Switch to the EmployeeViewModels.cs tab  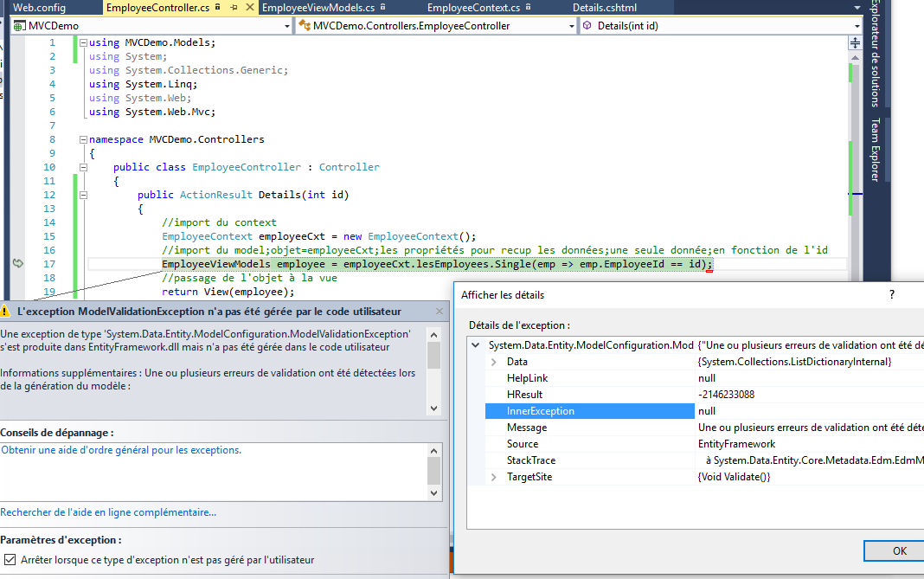click(318, 8)
